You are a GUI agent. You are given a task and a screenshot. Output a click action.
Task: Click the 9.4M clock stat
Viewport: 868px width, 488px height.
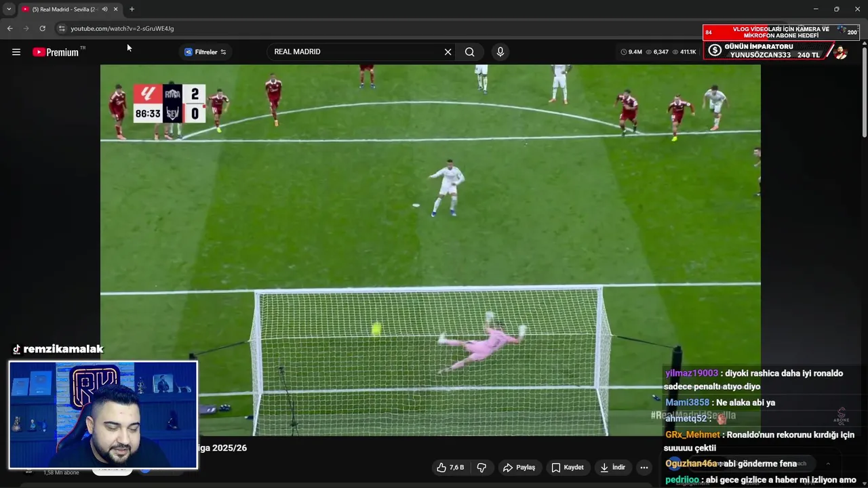[631, 52]
